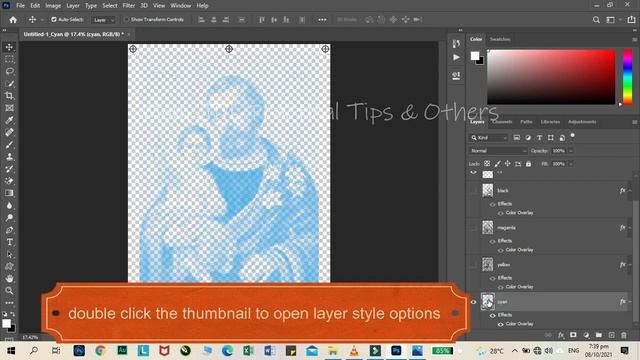Pick a color in the color field

[551, 77]
